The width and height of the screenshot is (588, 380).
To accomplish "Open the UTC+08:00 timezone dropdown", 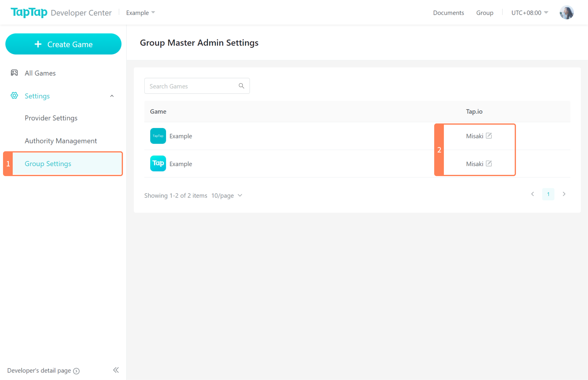I will (530, 13).
